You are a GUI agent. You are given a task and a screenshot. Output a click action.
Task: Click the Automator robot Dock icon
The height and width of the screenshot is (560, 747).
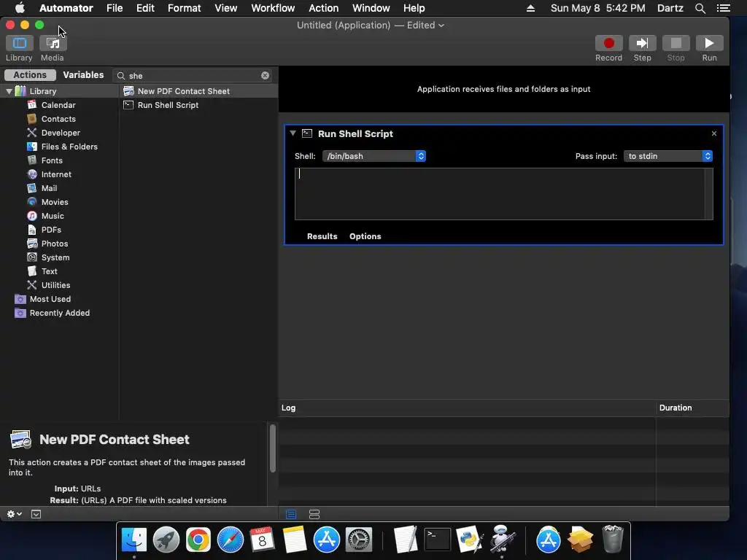[x=502, y=539]
